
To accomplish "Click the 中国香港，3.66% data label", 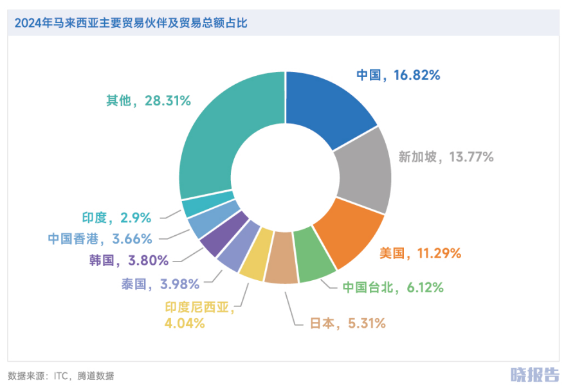I will pos(100,239).
